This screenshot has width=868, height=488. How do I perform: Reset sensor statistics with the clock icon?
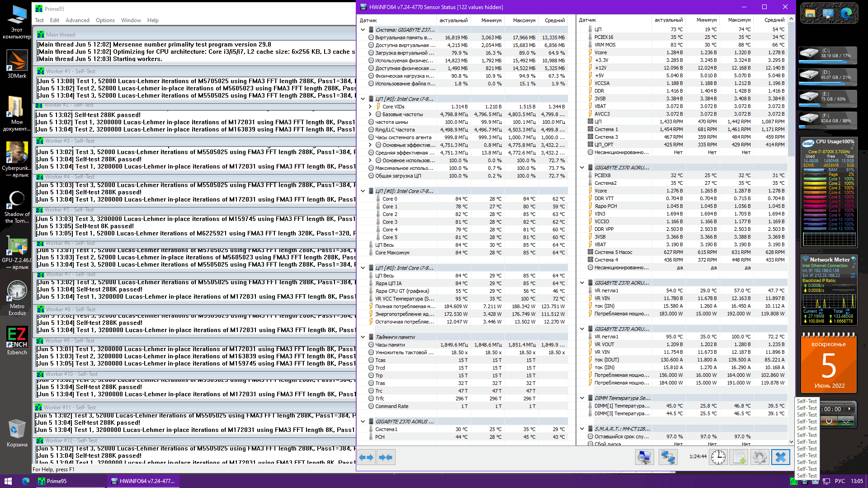pyautogui.click(x=718, y=457)
